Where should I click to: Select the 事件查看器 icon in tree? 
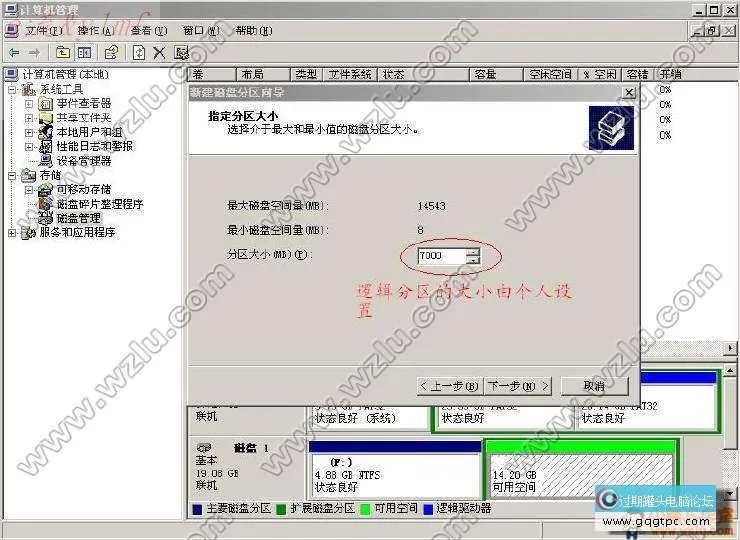pyautogui.click(x=45, y=103)
